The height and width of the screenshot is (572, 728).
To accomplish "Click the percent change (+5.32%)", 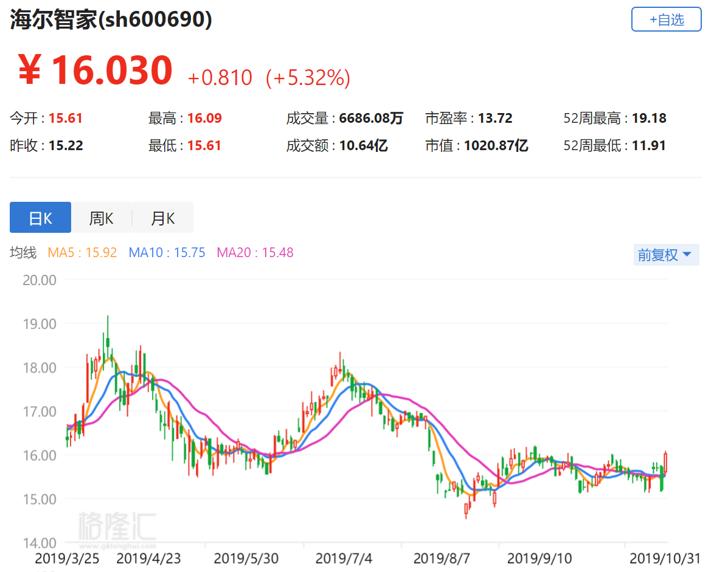I will coord(308,77).
